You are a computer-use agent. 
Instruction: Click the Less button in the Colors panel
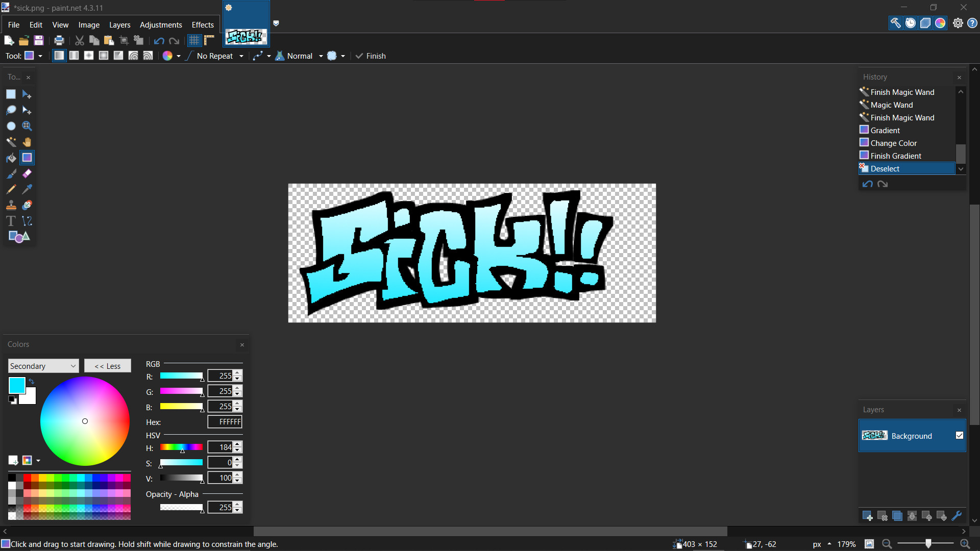coord(107,366)
